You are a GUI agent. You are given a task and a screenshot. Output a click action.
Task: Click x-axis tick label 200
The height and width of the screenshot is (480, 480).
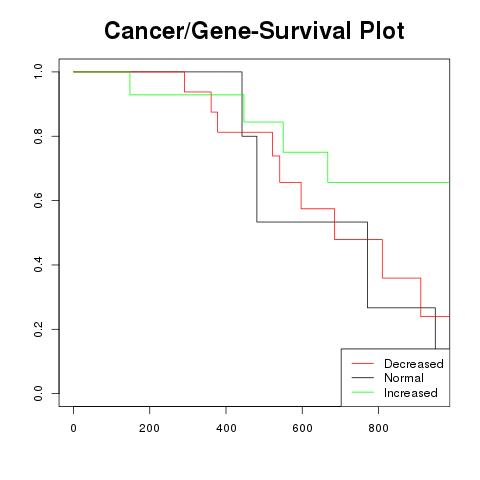149,428
